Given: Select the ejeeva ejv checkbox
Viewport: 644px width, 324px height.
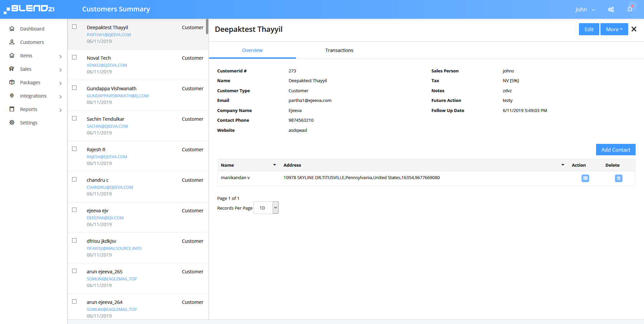Looking at the screenshot, I should pos(74,210).
